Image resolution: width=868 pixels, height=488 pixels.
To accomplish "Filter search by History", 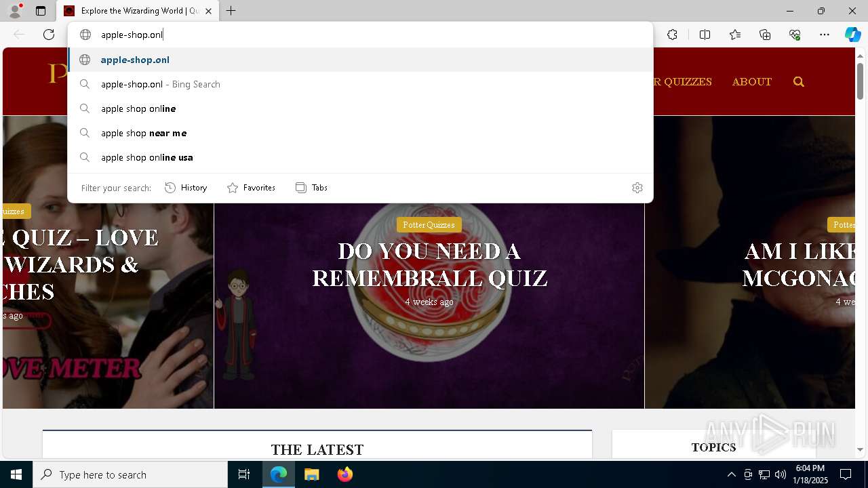I will [186, 188].
